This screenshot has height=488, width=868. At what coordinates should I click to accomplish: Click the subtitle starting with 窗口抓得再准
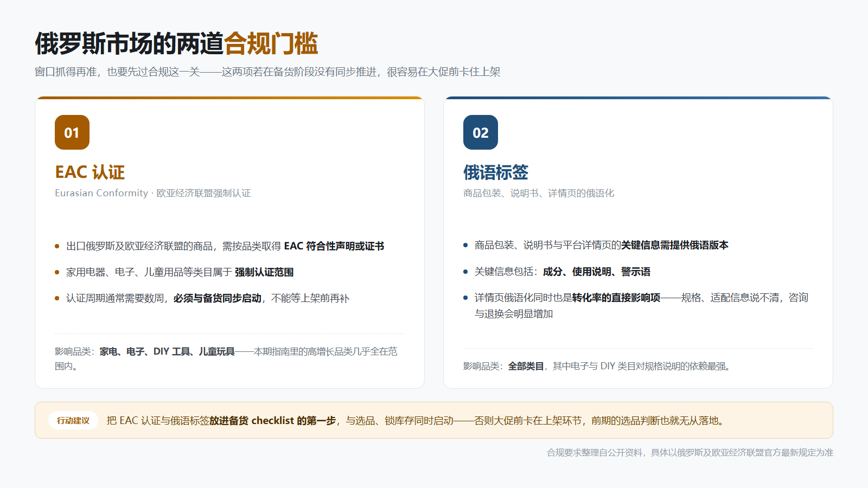267,72
